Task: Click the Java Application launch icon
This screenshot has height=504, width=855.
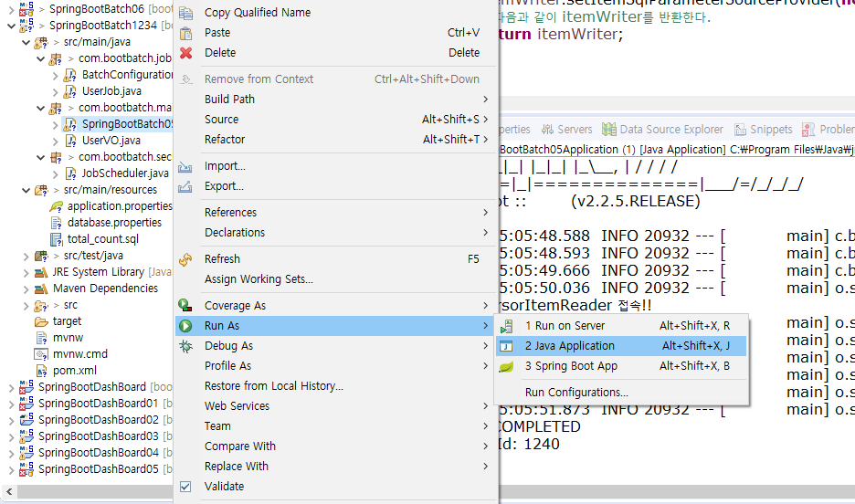Action: pos(507,346)
